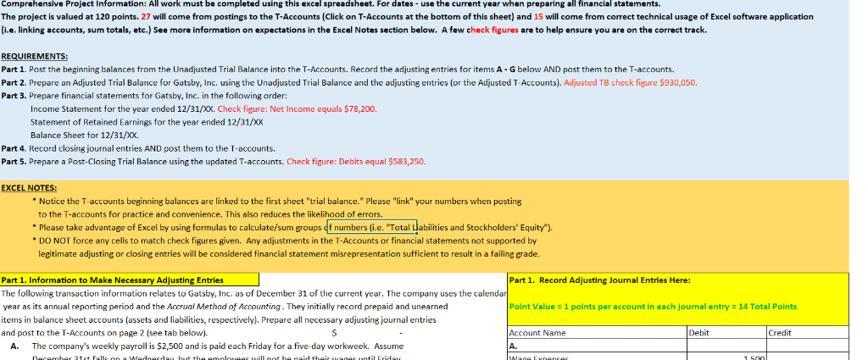Click the 'legitimate adjusting or closing entries' line
Viewport: 868px width, 360px height.
coord(289,254)
